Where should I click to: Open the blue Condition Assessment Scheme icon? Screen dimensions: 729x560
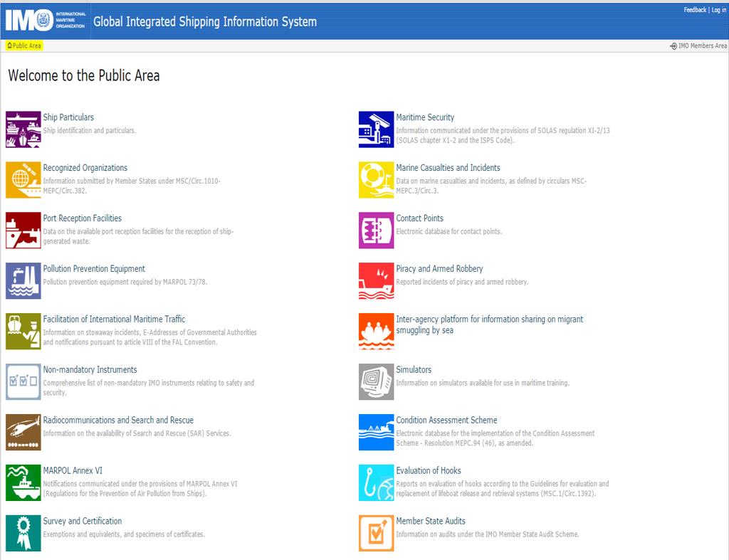(376, 433)
